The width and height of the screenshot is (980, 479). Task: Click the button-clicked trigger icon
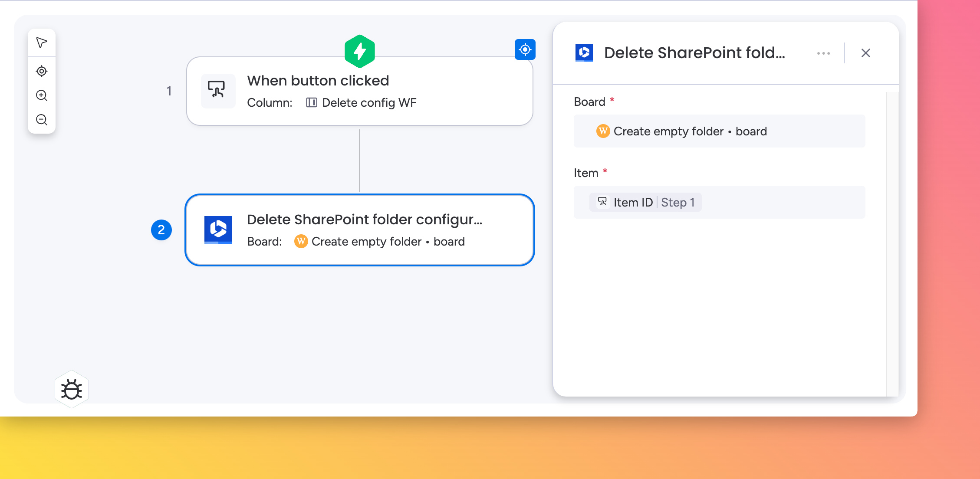click(x=217, y=90)
